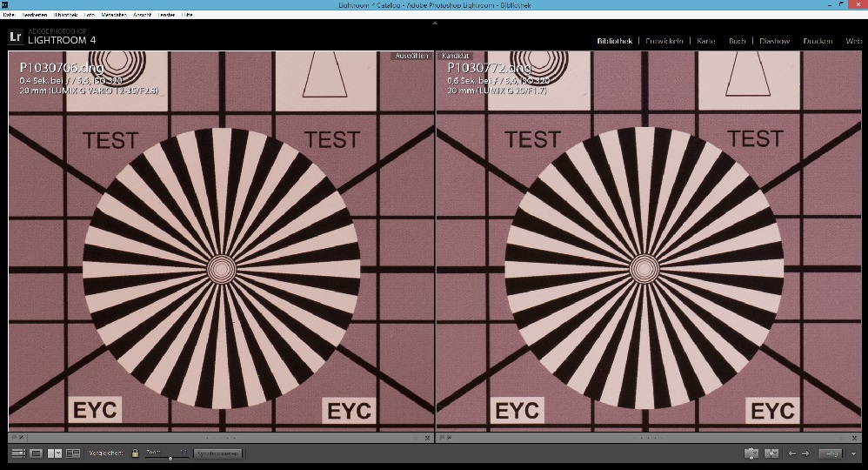The height and width of the screenshot is (470, 868).
Task: Toggle flag on left image bottom bar
Action: click(x=14, y=438)
